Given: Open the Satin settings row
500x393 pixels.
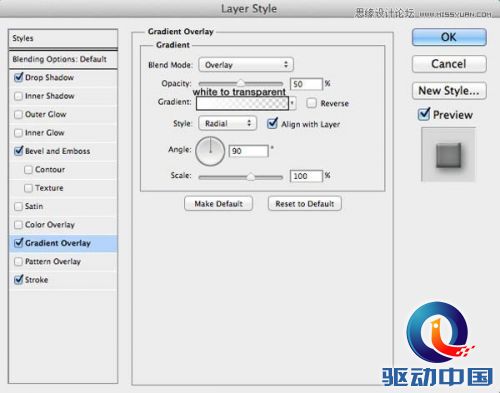Looking at the screenshot, I should coord(63,207).
